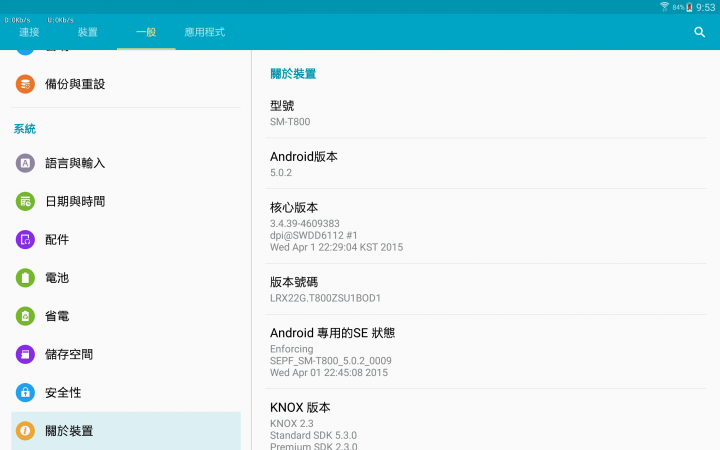
Task: Tap the 版本號碼 build number row
Action: (x=486, y=289)
